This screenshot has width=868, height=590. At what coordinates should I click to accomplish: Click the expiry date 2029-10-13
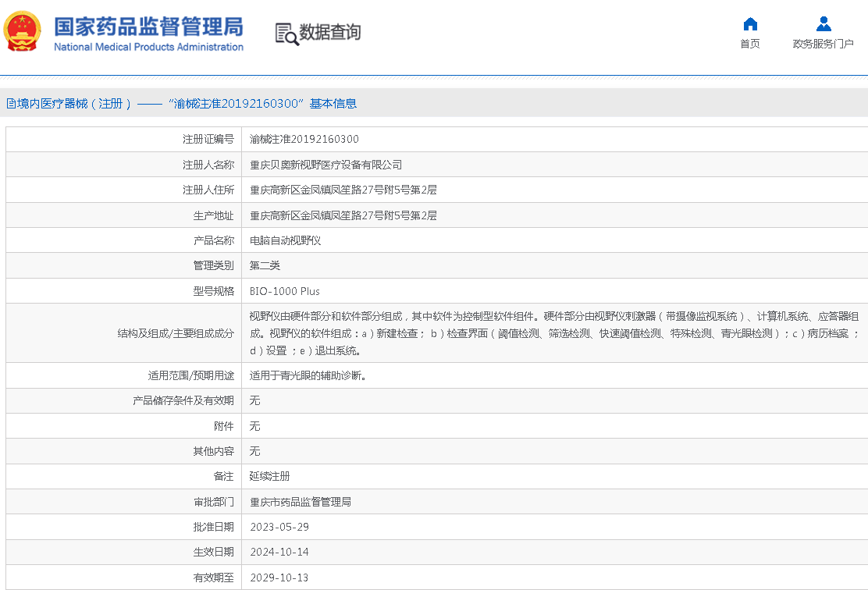point(279,578)
